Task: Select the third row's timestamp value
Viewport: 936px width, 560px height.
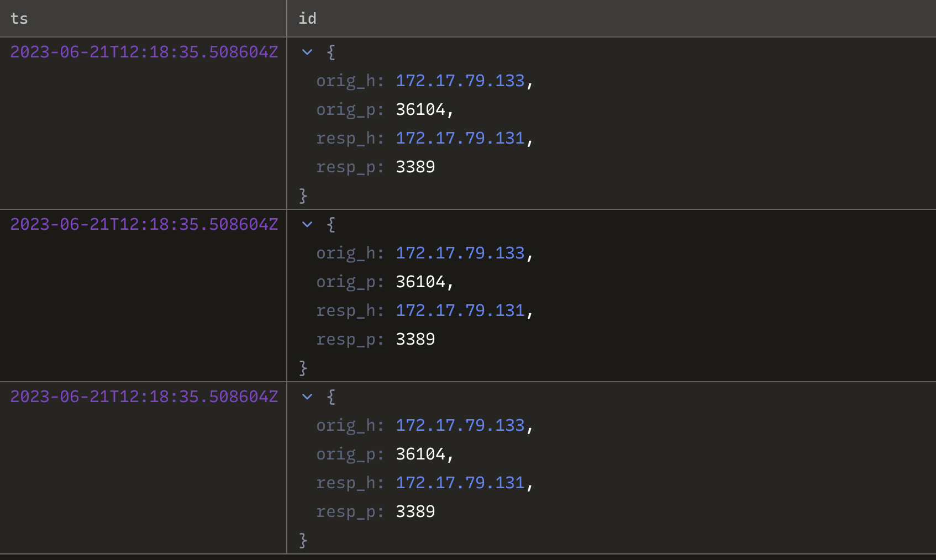Action: (144, 397)
